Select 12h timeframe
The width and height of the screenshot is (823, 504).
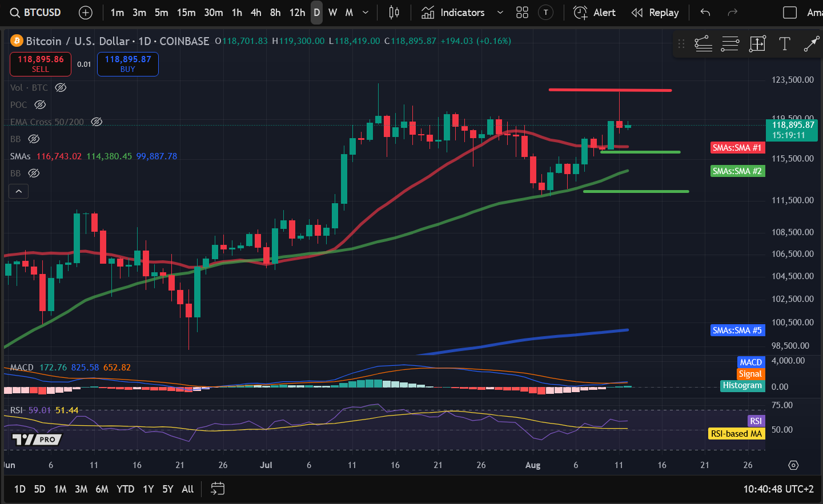(297, 13)
